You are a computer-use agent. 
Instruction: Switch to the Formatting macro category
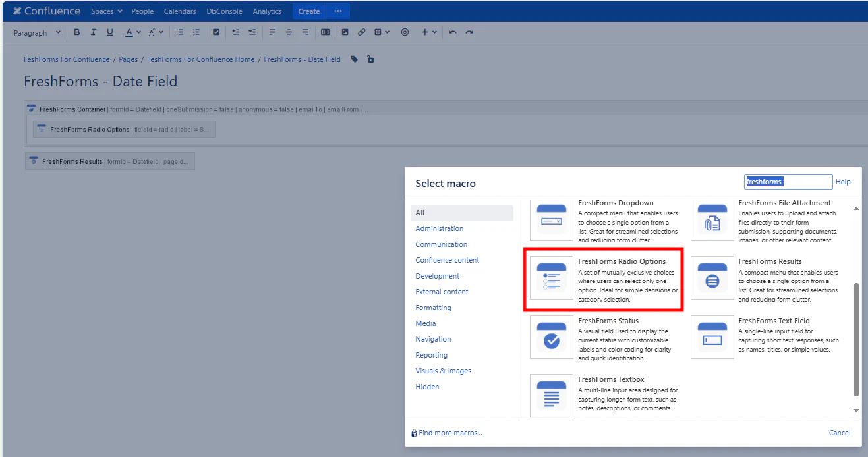click(x=433, y=308)
